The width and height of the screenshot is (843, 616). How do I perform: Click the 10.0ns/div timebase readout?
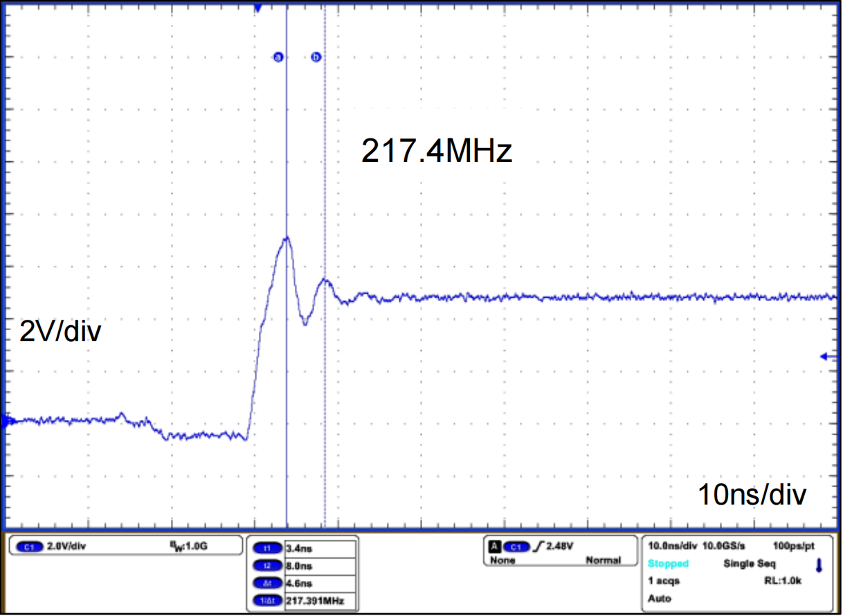[673, 546]
